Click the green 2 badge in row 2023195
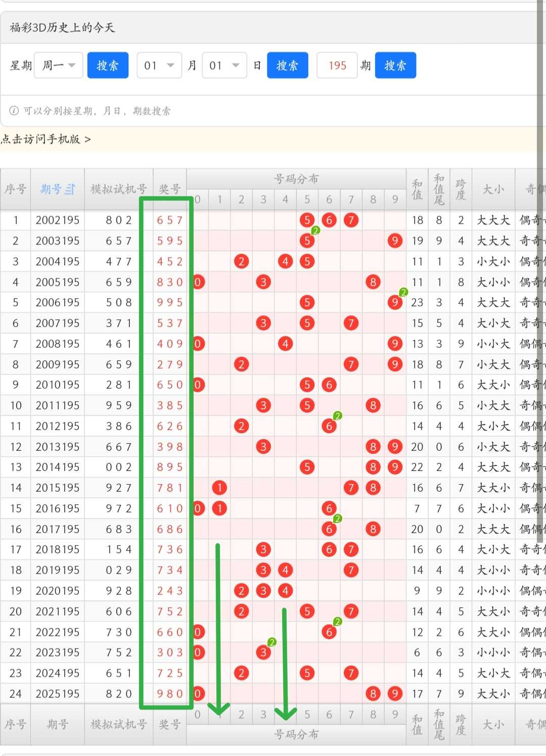Screen dimensions: 546x756 272,642
